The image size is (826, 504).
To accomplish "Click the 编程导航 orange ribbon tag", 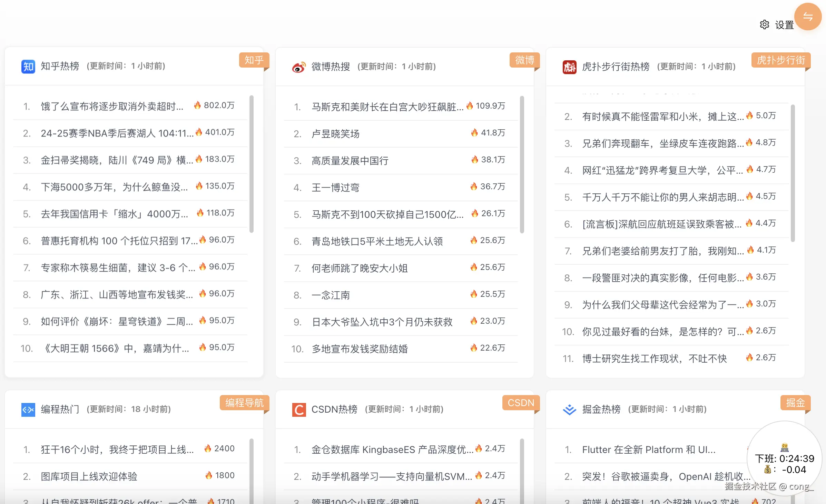I will click(x=244, y=403).
